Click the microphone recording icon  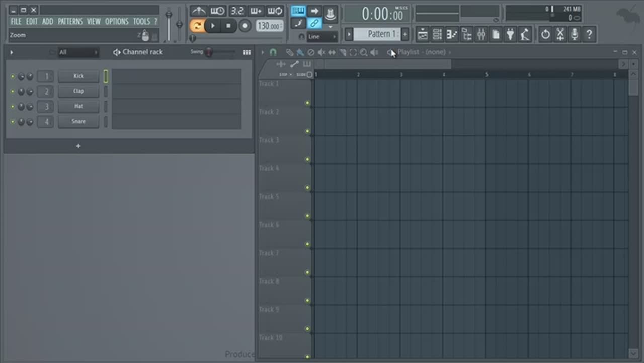(x=574, y=34)
